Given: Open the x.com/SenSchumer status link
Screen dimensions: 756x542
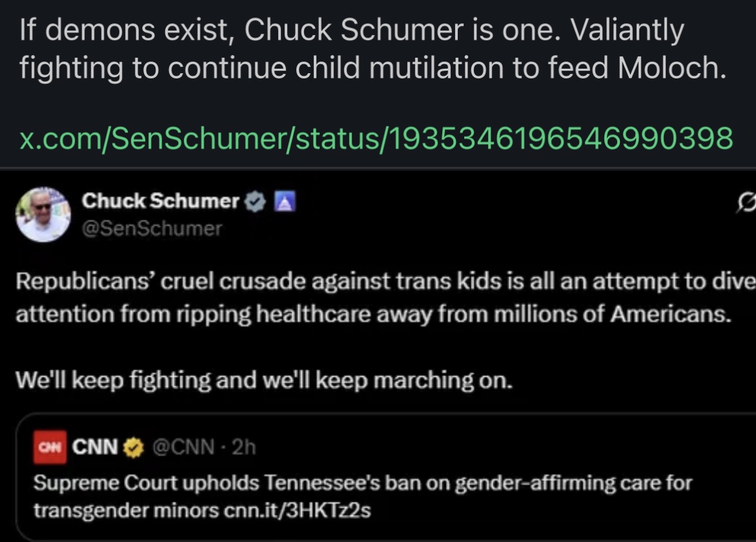Looking at the screenshot, I should click(376, 138).
